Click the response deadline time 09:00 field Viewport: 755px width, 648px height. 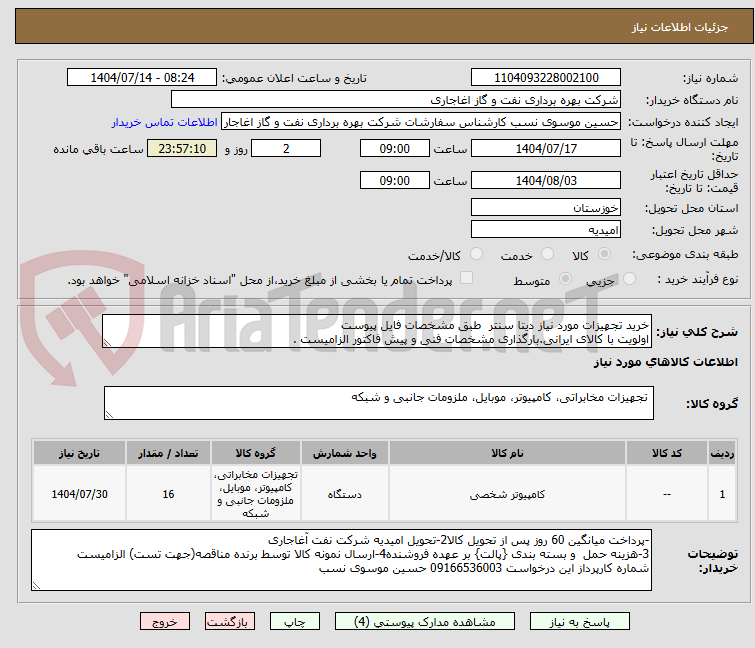coord(395,148)
